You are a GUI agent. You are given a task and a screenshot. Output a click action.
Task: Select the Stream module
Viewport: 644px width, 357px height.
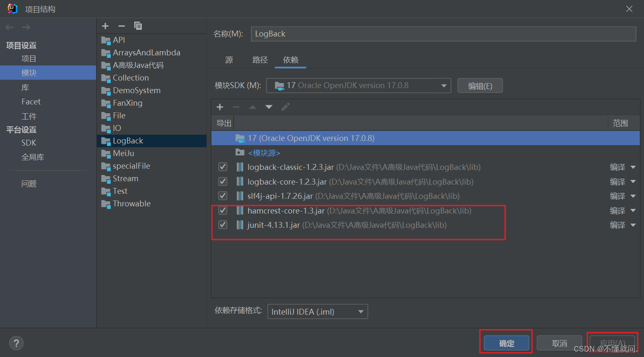tap(151, 179)
